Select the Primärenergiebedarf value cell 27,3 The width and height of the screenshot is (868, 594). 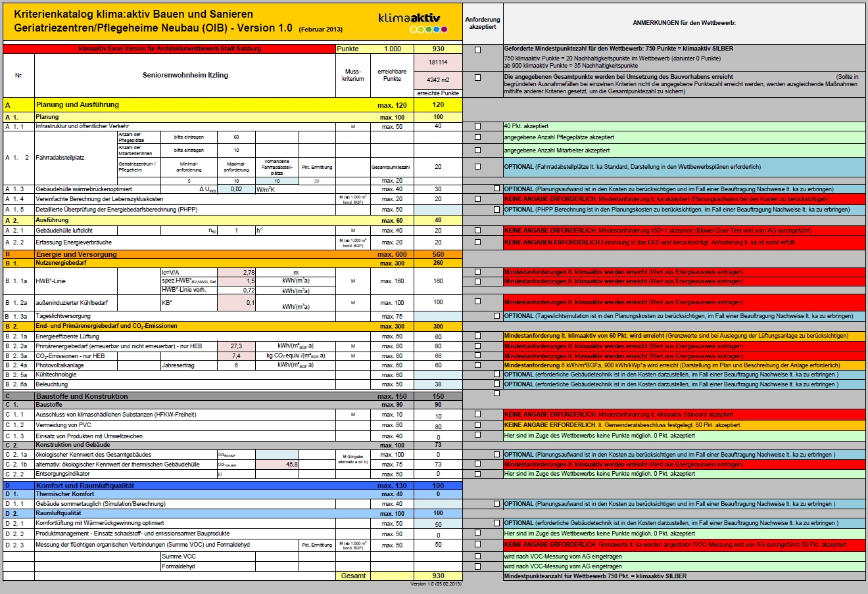(x=236, y=346)
